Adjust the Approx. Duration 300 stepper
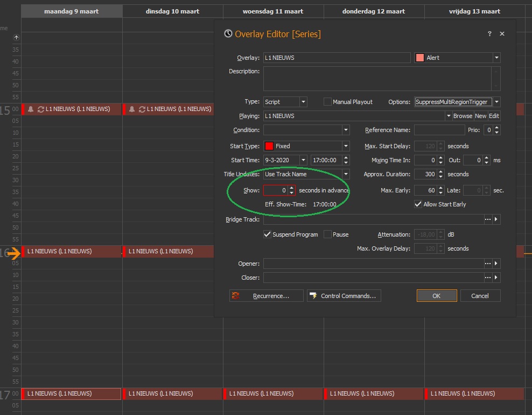The height and width of the screenshot is (415, 532). coord(440,174)
